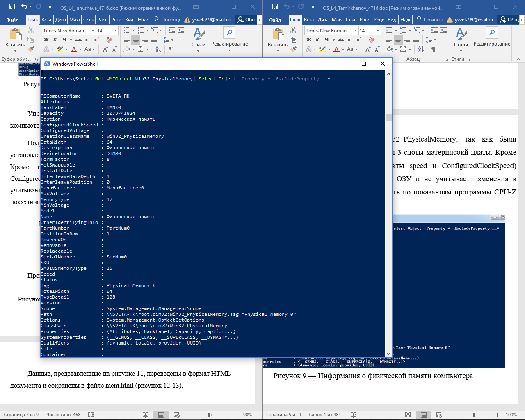Toggle bold in right Word window
Viewport: 525px width, 420px height.
click(309, 40)
